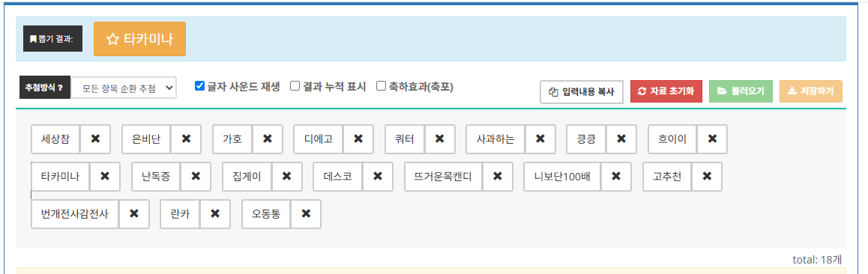
Task: Click the 난독증 name tag
Action: 156,177
